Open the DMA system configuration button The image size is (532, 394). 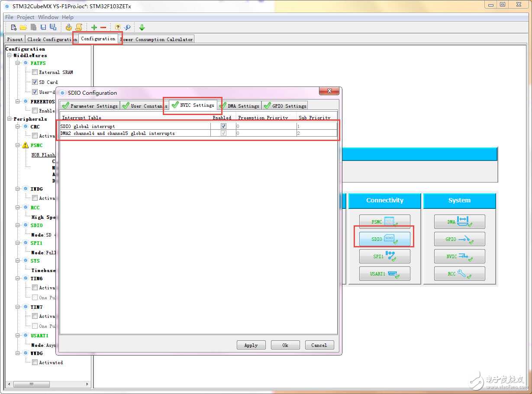459,222
